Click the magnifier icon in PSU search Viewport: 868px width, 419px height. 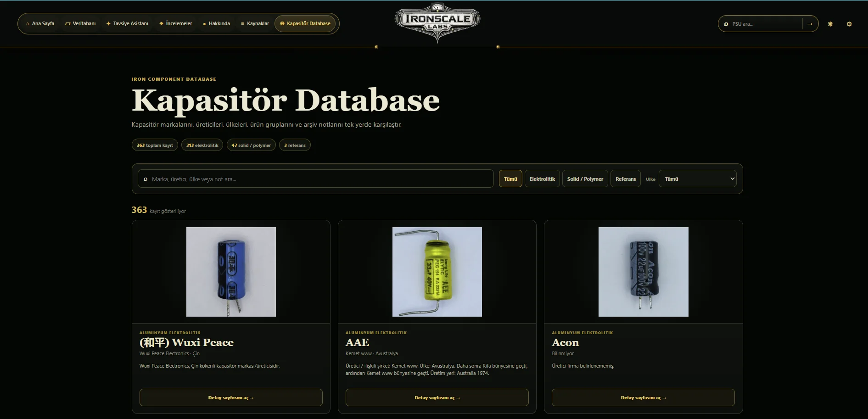tap(726, 24)
